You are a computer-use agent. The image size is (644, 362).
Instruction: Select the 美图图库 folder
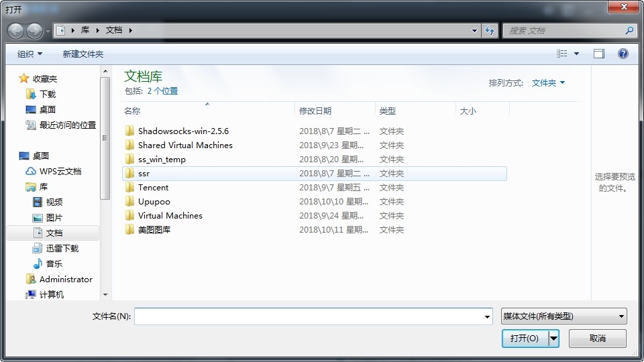click(315, 230)
